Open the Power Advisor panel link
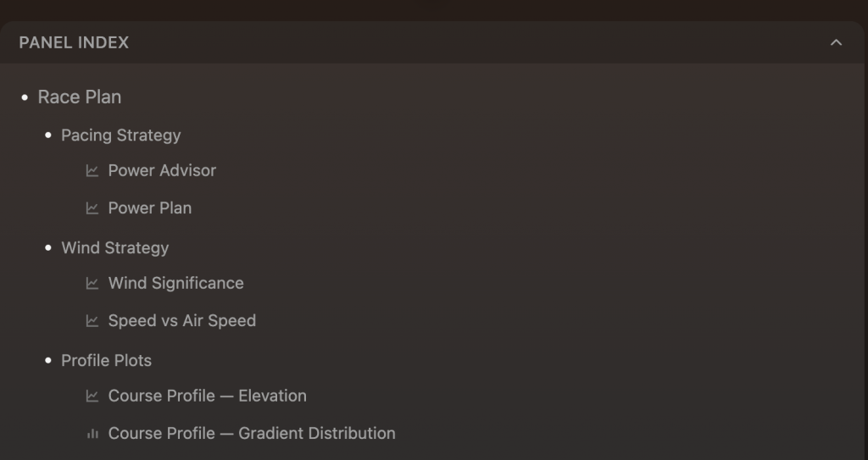The image size is (868, 460). point(162,170)
